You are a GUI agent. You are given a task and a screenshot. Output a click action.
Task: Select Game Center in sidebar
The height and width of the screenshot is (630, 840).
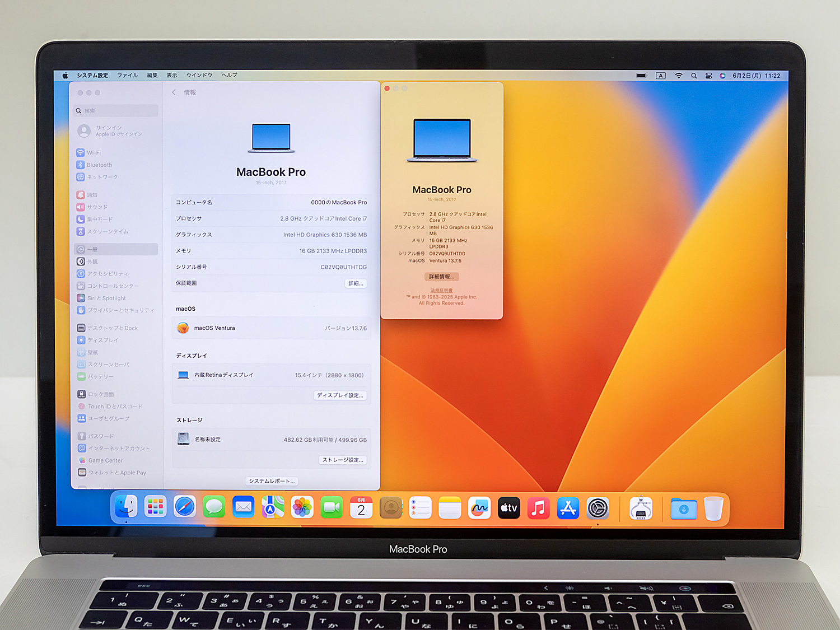[116, 460]
